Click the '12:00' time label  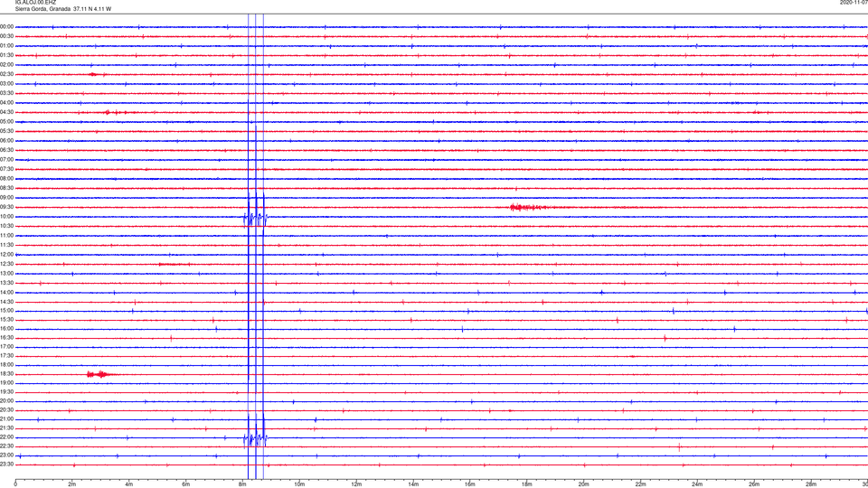(x=6, y=255)
